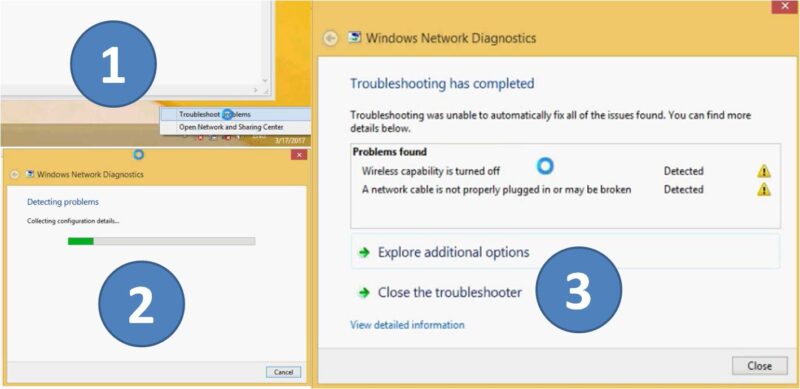
Task: Click the Collecting configuration details status text
Action: coord(73,221)
